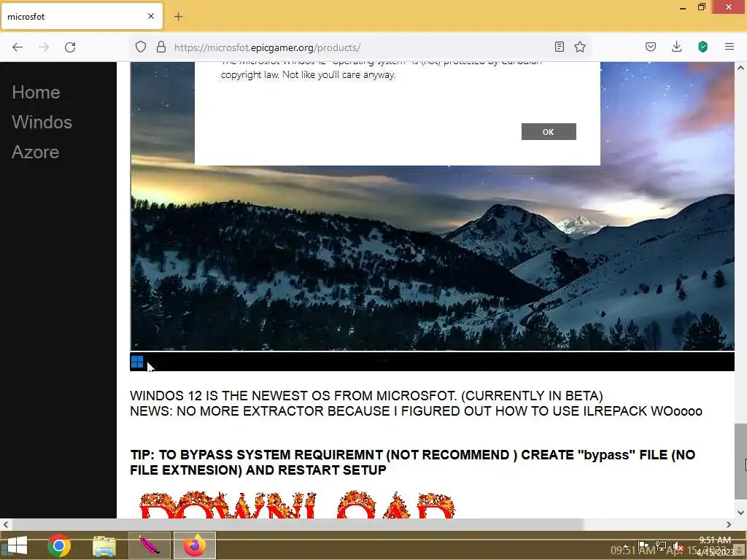Open the Windos sidebar link
Screen dimensions: 747x560
pyautogui.click(x=42, y=122)
